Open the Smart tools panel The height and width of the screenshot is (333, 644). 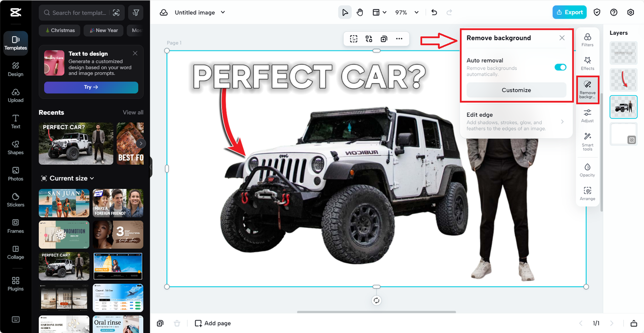point(587,141)
